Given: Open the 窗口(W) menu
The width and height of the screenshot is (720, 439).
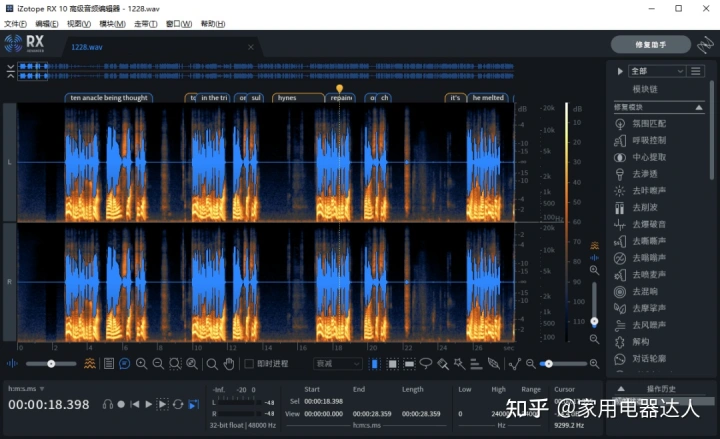Looking at the screenshot, I should pyautogui.click(x=179, y=24).
